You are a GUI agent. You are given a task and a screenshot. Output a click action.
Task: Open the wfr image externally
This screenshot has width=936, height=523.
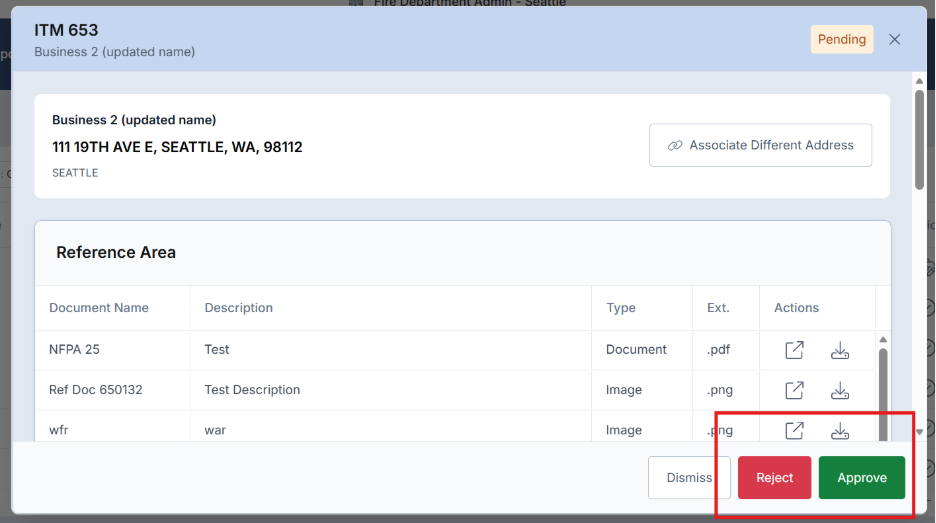coord(794,430)
